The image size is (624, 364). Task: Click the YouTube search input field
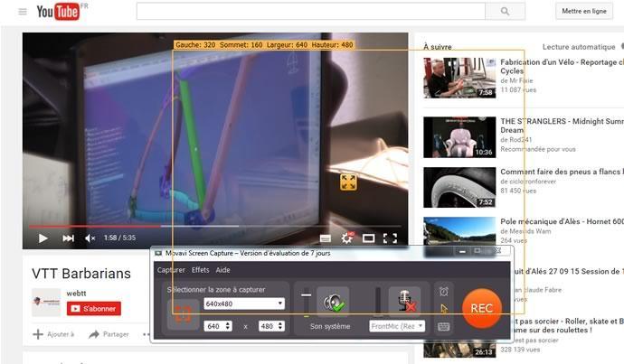point(311,11)
